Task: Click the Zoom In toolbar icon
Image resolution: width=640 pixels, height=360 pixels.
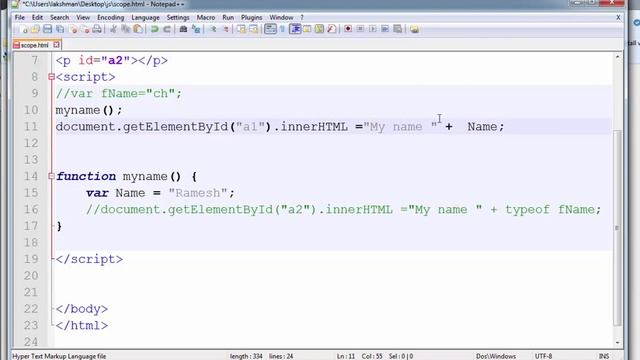Action: 213,29
